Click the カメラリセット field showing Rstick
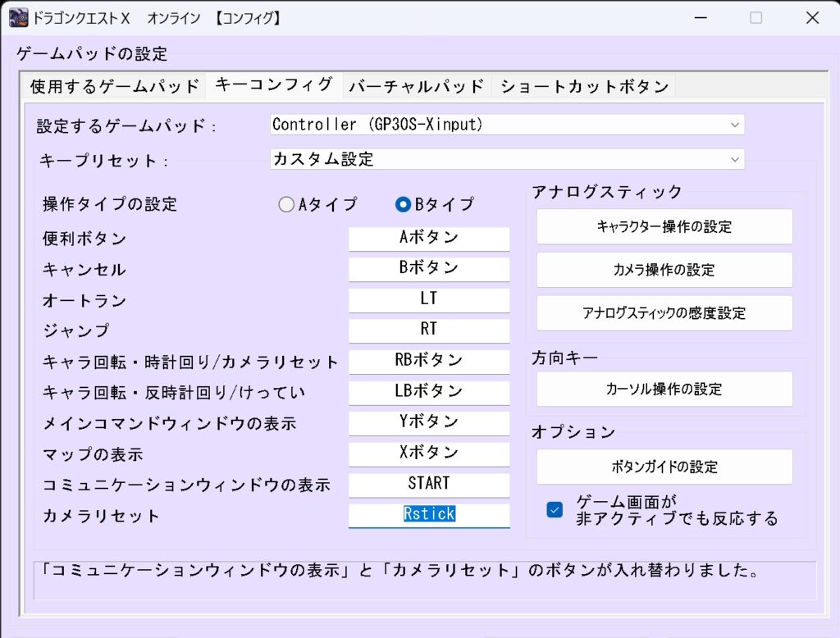This screenshot has width=840, height=638. (x=429, y=515)
